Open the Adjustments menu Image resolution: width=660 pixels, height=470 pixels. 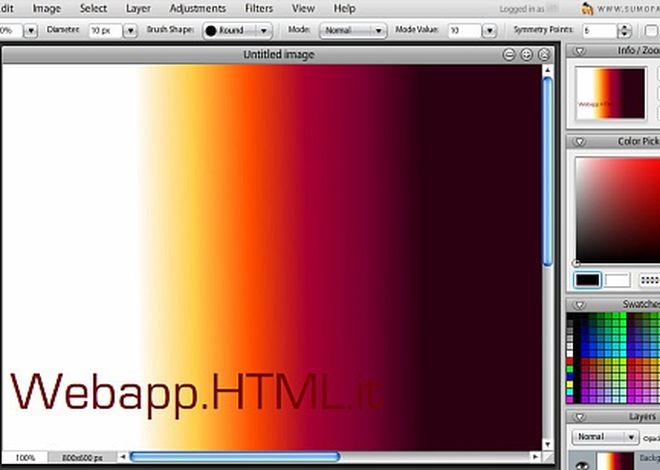click(197, 8)
